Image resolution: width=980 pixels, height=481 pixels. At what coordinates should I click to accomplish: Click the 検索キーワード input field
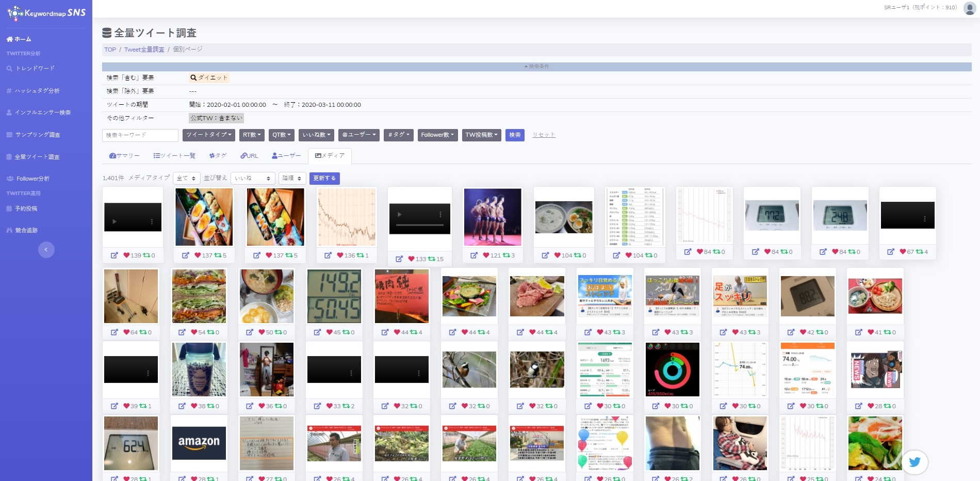click(140, 135)
